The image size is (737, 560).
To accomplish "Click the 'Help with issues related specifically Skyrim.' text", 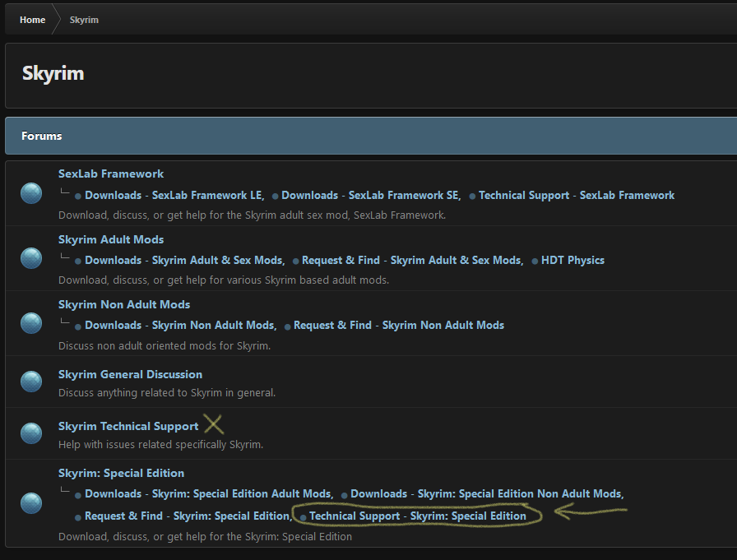I will pos(160,444).
